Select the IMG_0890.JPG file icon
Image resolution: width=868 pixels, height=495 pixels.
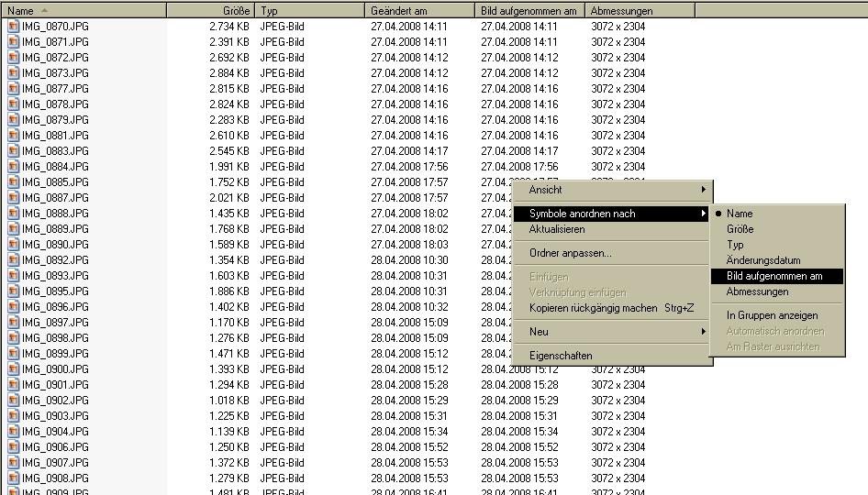pos(13,245)
